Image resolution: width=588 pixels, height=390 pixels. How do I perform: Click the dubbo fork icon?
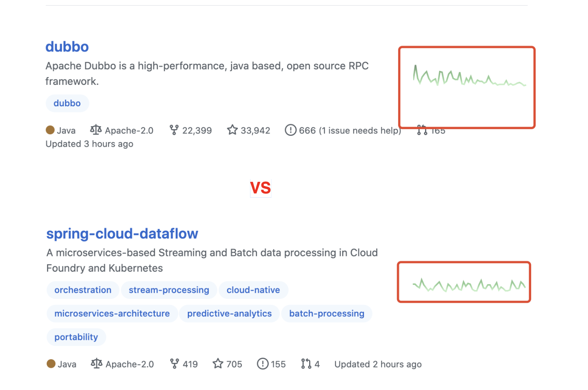174,130
